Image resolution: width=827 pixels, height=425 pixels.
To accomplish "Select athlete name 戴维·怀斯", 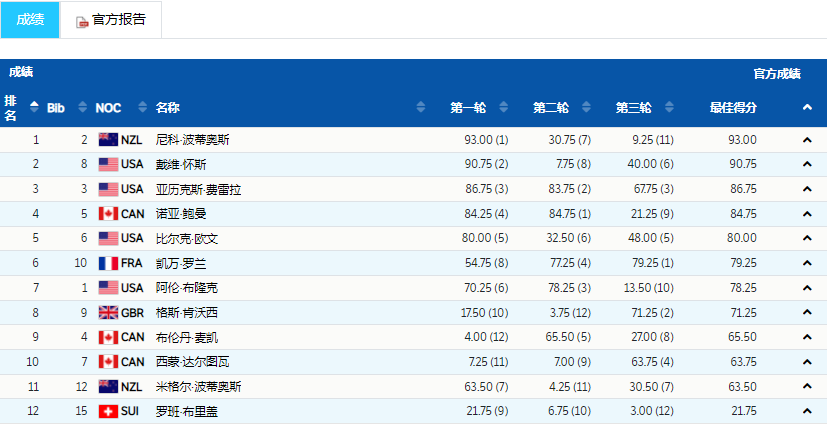I will coord(181,165).
